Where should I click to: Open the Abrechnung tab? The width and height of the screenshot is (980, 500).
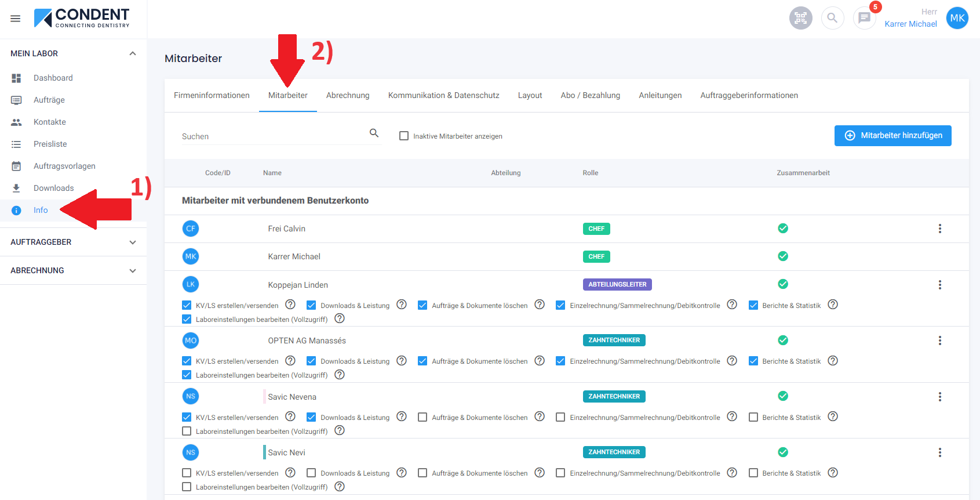[x=348, y=95]
